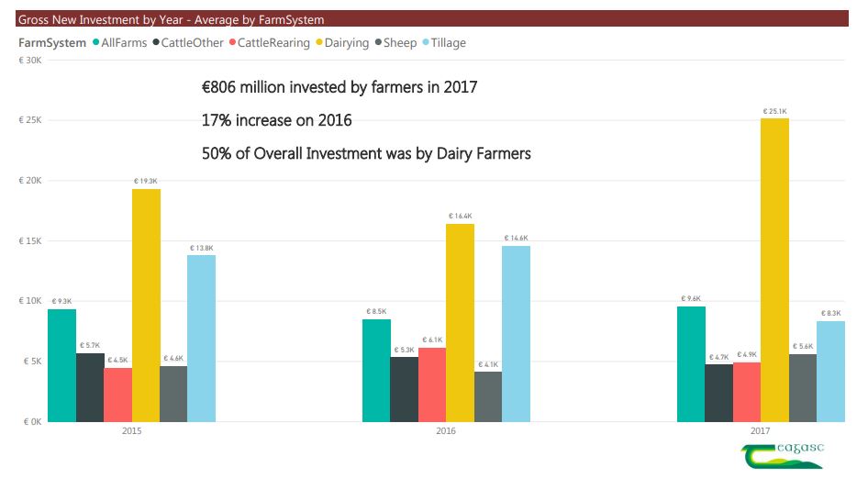Screen dimensions: 868x490
Task: Select the Sheep legend label
Action: point(400,43)
